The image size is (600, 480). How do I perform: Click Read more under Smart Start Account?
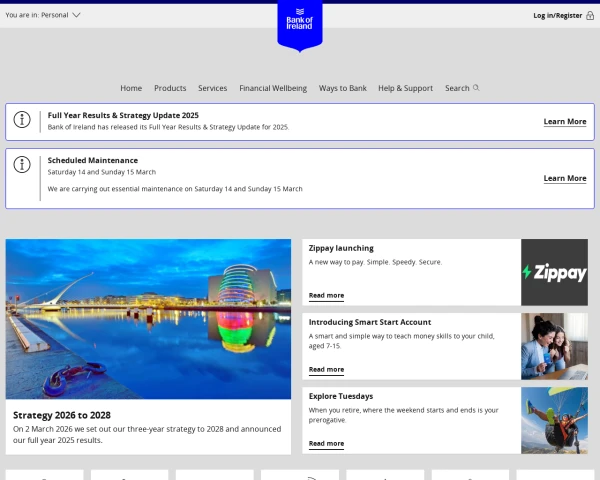(326, 369)
